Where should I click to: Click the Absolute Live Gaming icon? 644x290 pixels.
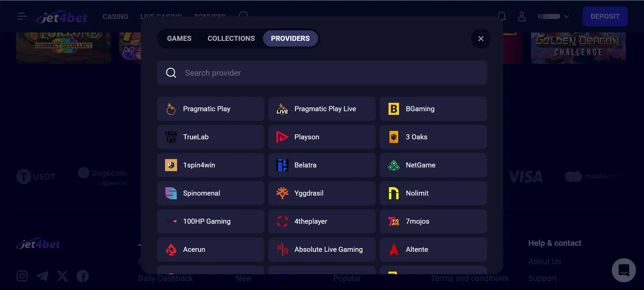click(x=282, y=249)
